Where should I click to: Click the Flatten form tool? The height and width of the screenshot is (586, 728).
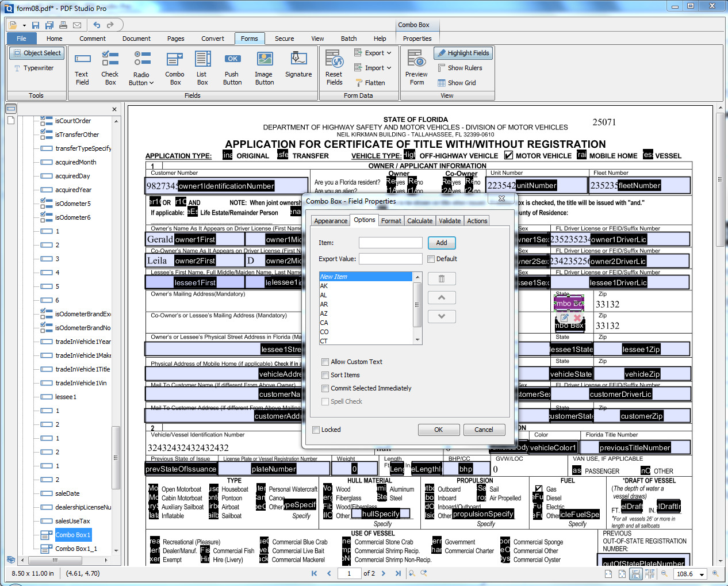(370, 83)
